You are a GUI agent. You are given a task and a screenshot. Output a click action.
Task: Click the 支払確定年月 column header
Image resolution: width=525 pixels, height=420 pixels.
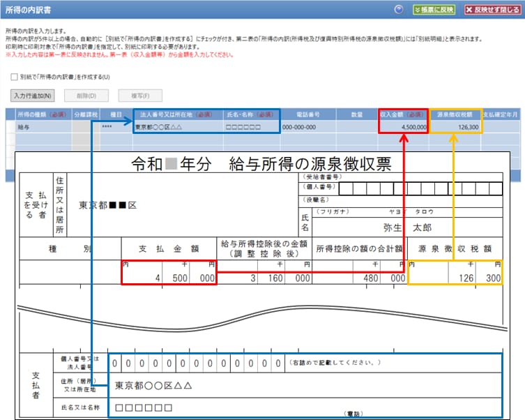(503, 114)
